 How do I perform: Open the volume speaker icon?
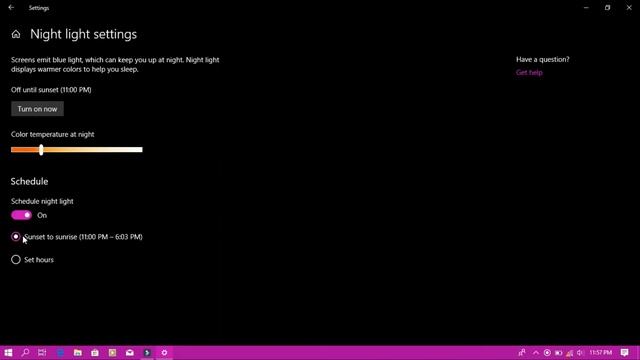(x=580, y=353)
